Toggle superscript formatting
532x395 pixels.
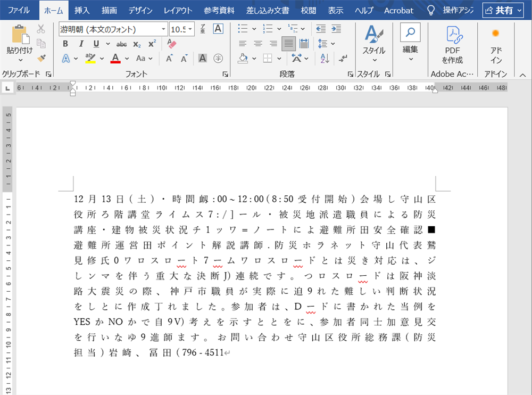coord(152,44)
